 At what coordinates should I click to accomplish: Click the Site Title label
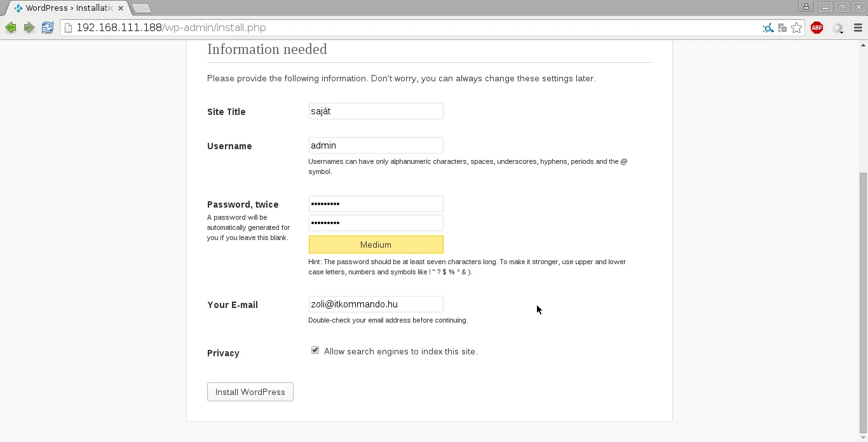click(x=226, y=112)
